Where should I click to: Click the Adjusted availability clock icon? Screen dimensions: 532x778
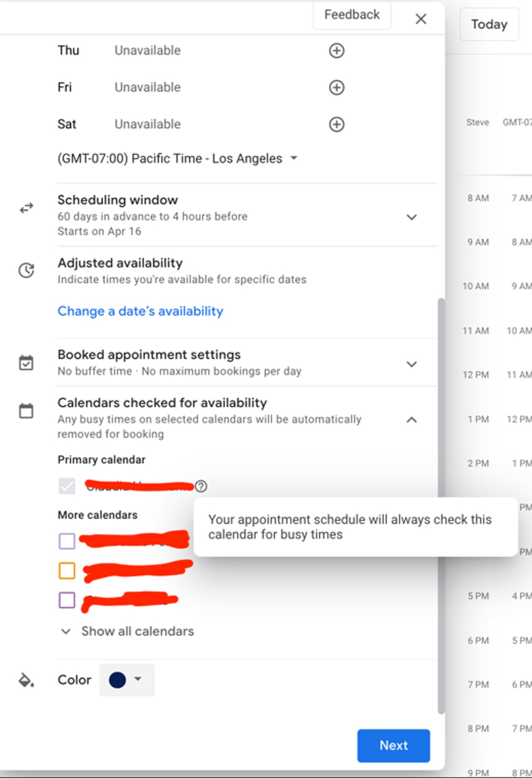click(27, 270)
